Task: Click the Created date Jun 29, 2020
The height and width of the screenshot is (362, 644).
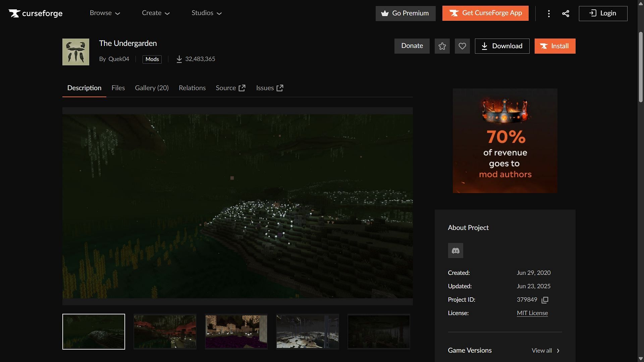Action: 534,273
